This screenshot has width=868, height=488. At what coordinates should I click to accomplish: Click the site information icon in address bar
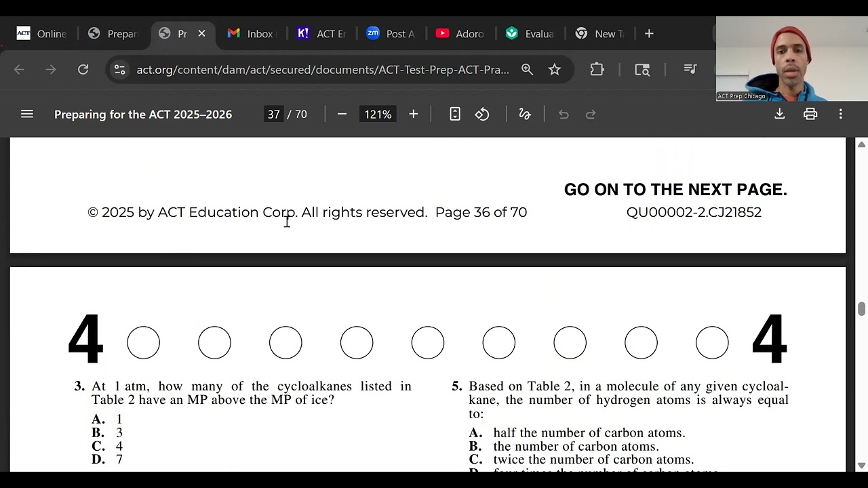click(120, 69)
